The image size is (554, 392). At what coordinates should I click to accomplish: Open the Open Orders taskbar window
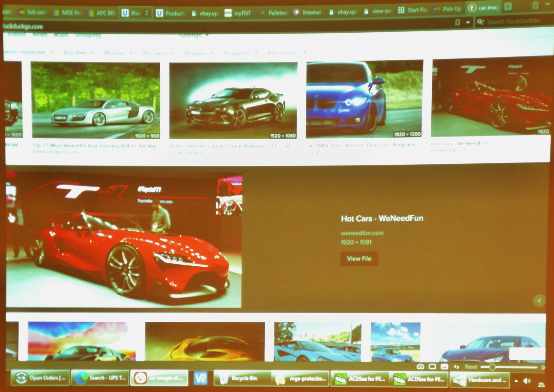(x=40, y=378)
